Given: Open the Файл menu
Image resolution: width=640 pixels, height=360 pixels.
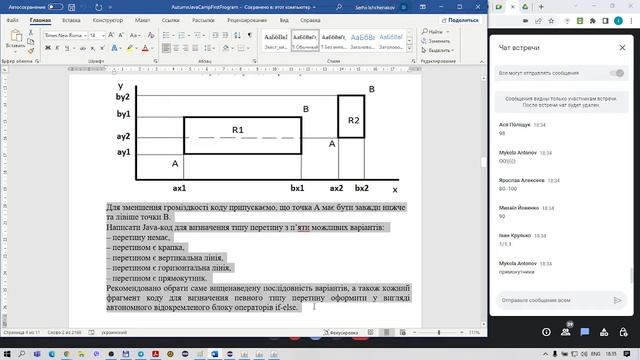Looking at the screenshot, I should (12, 20).
